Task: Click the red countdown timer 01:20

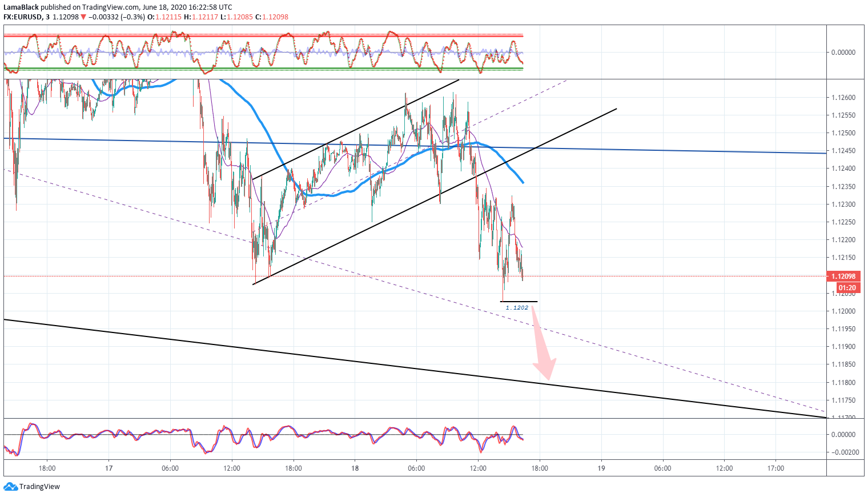Action: tap(847, 288)
